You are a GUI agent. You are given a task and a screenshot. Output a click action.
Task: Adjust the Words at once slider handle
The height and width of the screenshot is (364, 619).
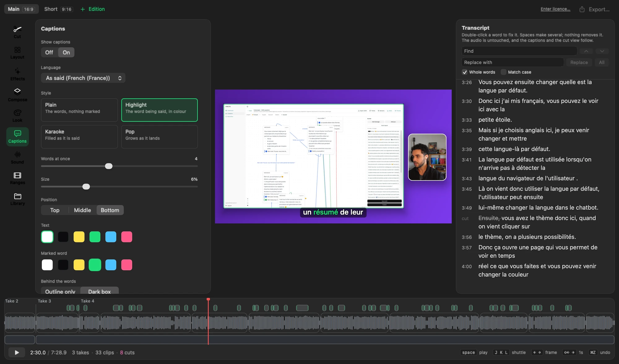point(109,166)
